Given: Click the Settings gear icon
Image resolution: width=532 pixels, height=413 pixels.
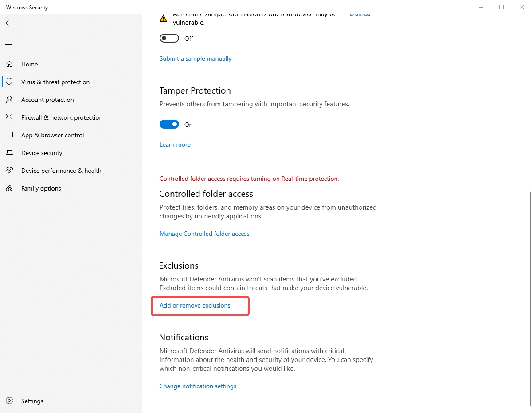Looking at the screenshot, I should [x=9, y=401].
